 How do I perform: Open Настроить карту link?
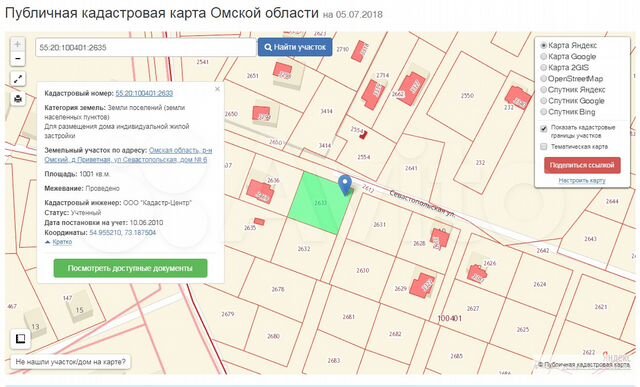click(582, 180)
